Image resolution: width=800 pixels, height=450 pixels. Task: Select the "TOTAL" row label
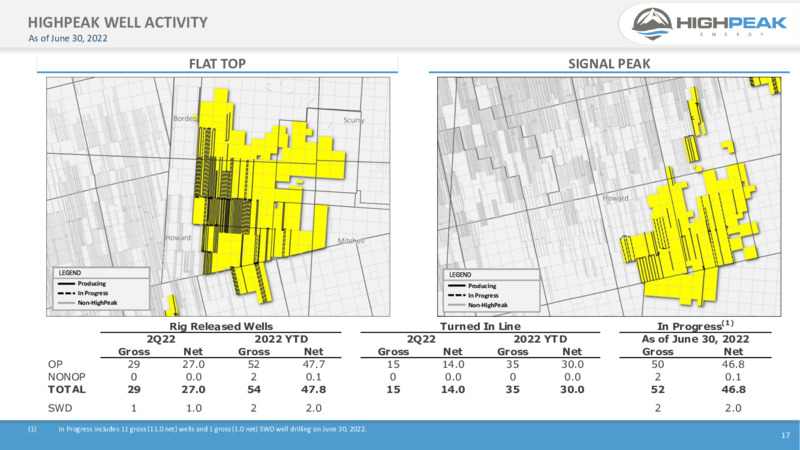[67, 389]
